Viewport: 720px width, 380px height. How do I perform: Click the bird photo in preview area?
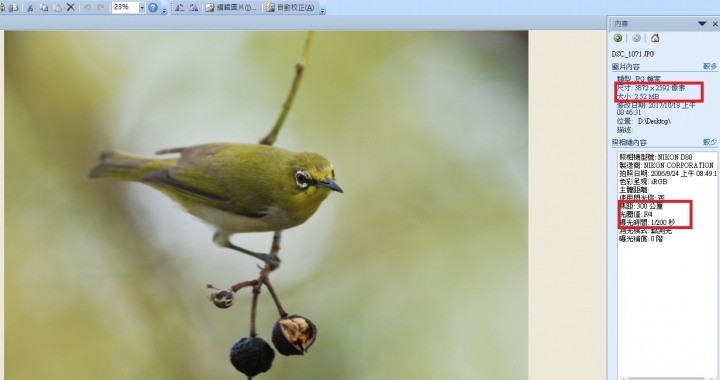266,205
